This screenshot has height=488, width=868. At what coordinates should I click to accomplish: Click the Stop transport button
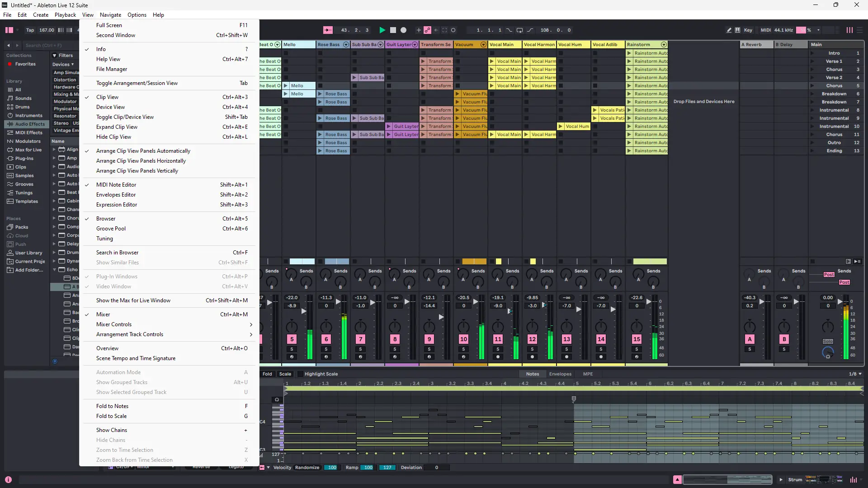click(x=393, y=30)
